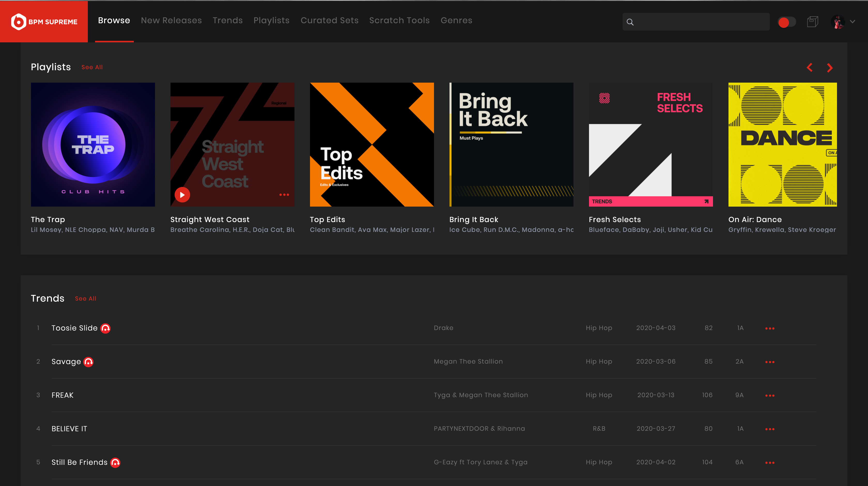Play the Straight West Coast playlist

[182, 195]
